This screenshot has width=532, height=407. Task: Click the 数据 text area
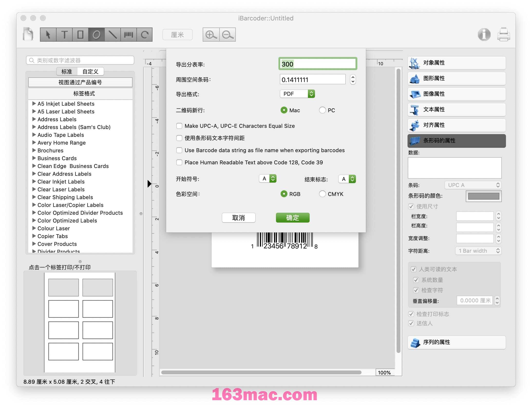pyautogui.click(x=455, y=168)
